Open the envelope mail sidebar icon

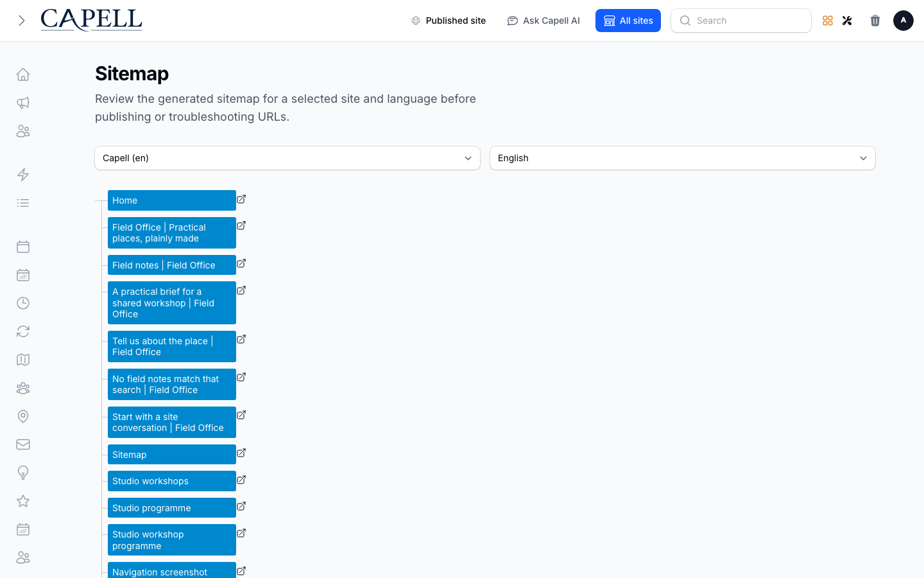pyautogui.click(x=23, y=444)
